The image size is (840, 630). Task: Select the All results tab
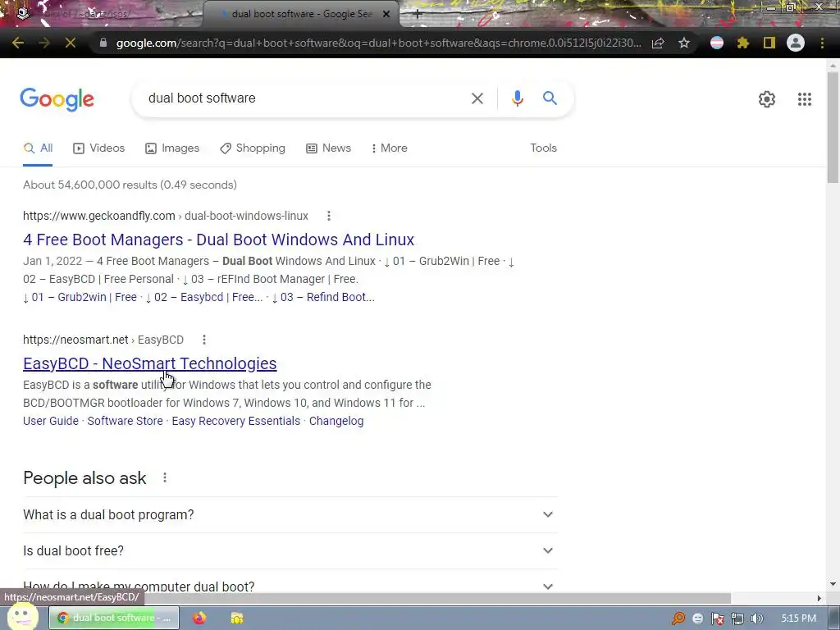38,148
